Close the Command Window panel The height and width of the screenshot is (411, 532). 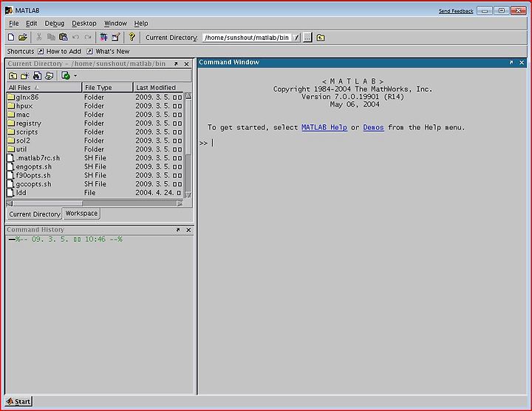522,62
